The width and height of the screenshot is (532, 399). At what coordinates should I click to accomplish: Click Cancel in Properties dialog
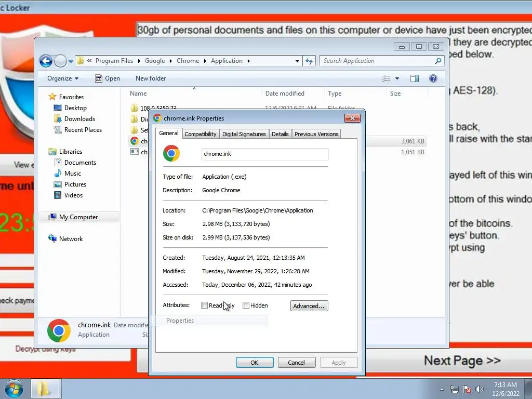(296, 362)
